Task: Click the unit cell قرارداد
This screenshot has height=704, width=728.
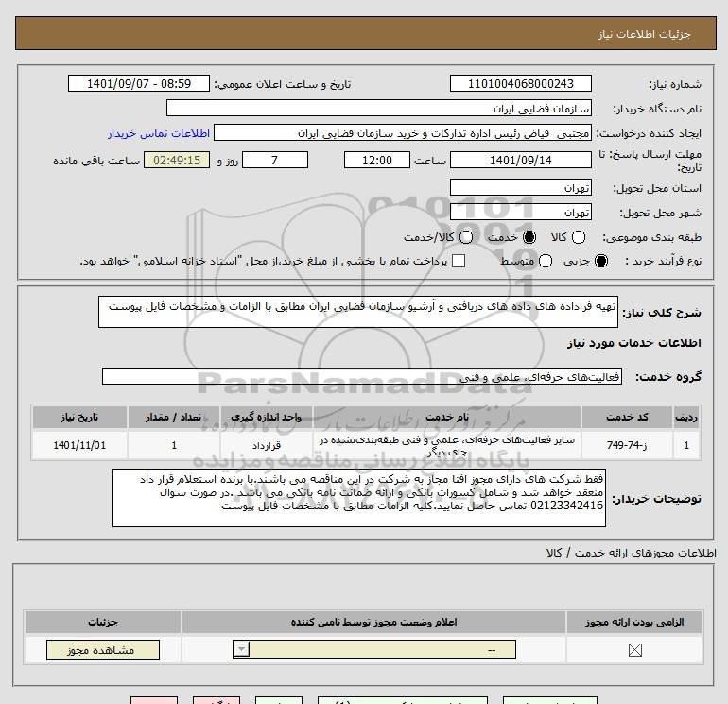Action: (267, 445)
